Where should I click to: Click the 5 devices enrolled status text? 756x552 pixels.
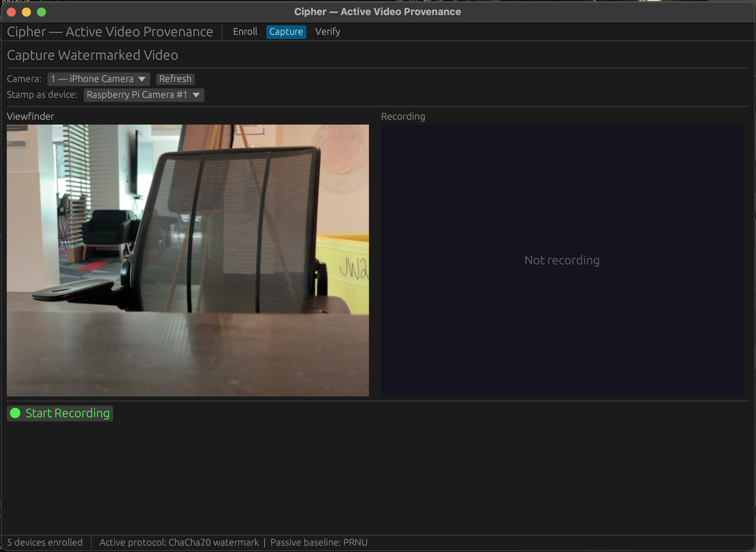[x=45, y=543]
